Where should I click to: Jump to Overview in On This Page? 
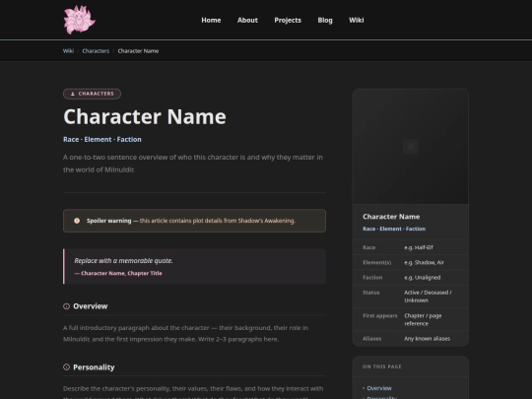click(379, 388)
